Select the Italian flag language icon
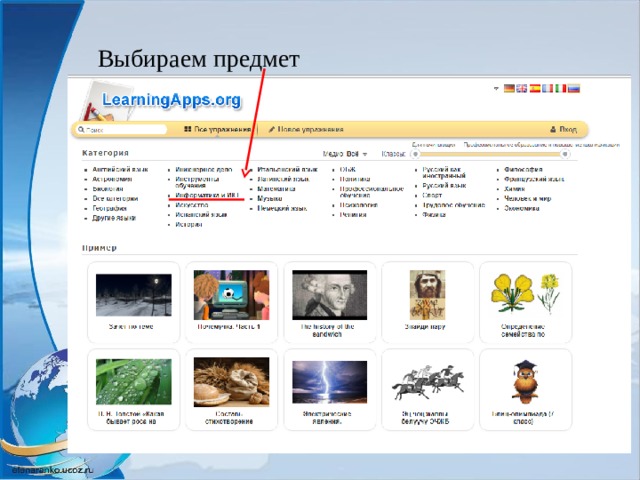This screenshot has height=480, width=640. [561, 89]
